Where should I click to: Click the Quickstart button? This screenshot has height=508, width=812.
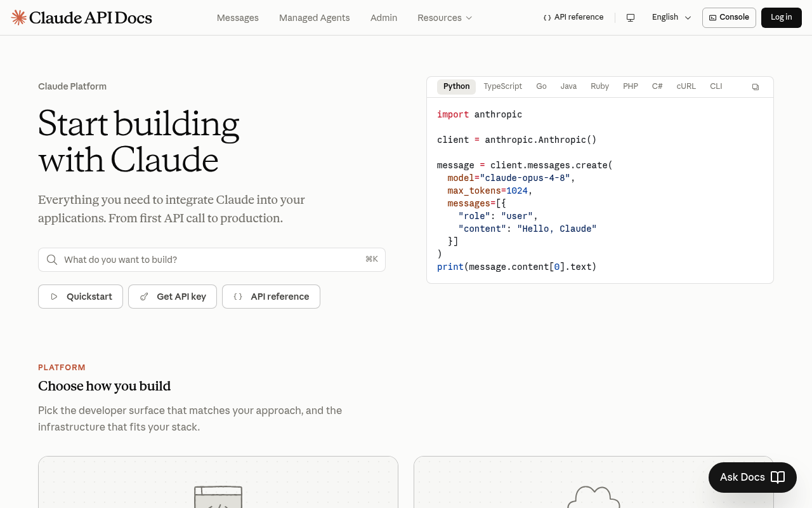point(81,297)
